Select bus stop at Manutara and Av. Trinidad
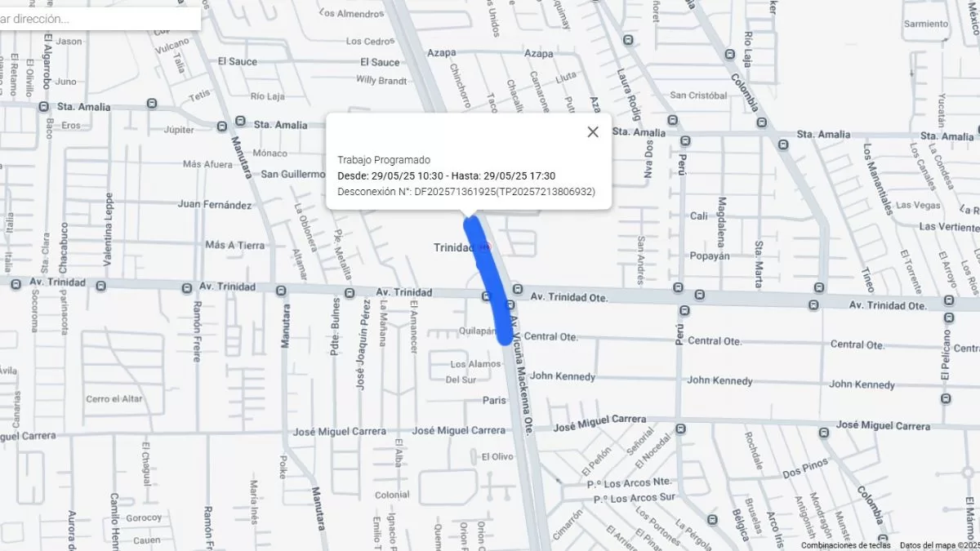The image size is (980, 551). tap(281, 290)
